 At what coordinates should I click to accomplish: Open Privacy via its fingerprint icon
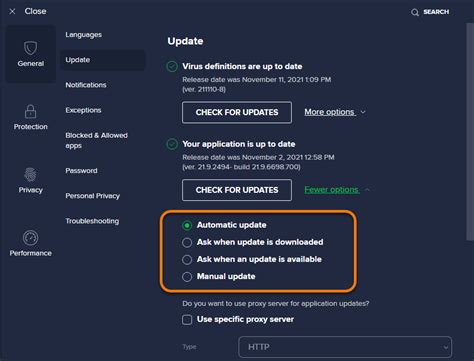tap(30, 174)
